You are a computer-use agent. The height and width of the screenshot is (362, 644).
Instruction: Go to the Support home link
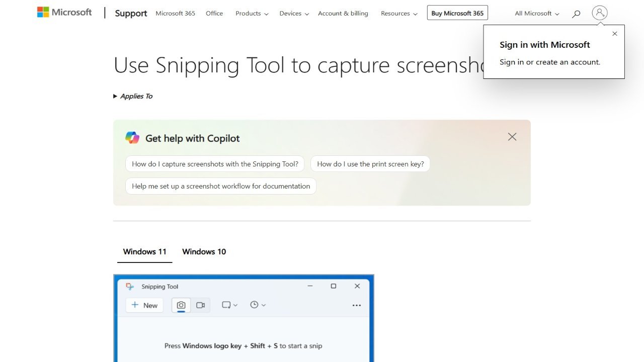[131, 14]
